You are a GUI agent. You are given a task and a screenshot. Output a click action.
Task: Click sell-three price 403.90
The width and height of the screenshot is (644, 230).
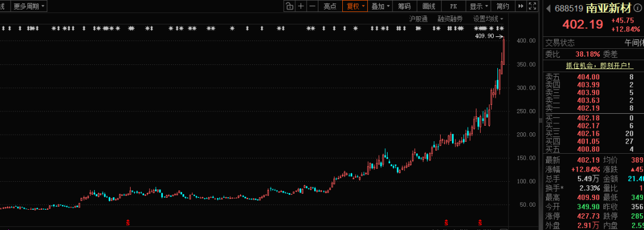pos(588,92)
